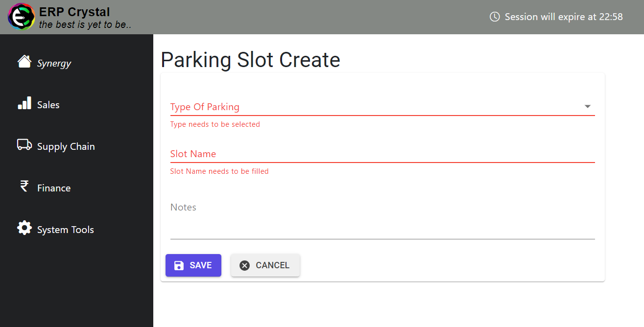Choose Supply Chain from navigation menu
The height and width of the screenshot is (327, 644).
66,146
